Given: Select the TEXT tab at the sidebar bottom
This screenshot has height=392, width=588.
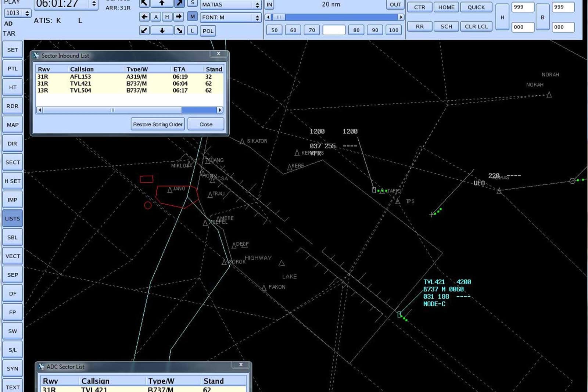Looking at the screenshot, I should tap(12, 387).
